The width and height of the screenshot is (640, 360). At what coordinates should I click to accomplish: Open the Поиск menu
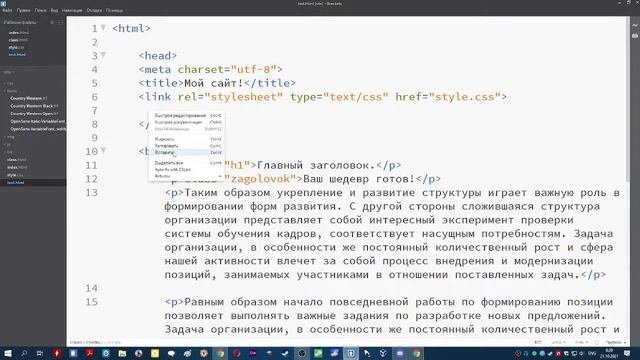[40, 10]
